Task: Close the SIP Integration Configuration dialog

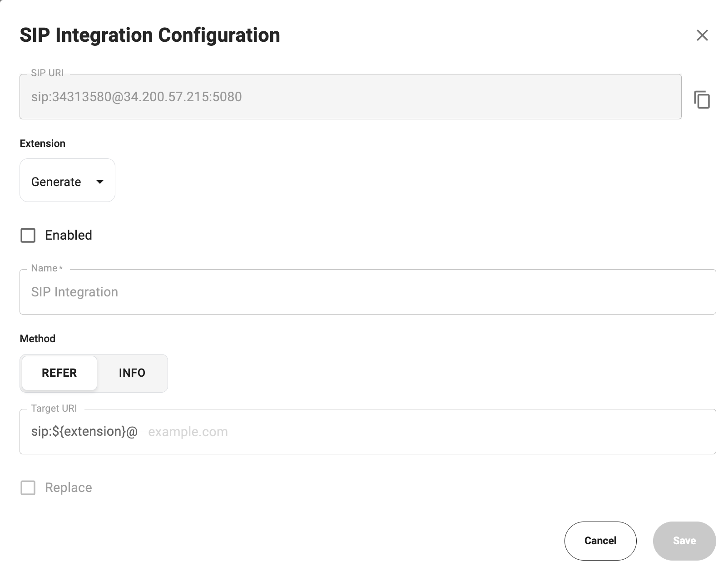Action: (x=702, y=35)
